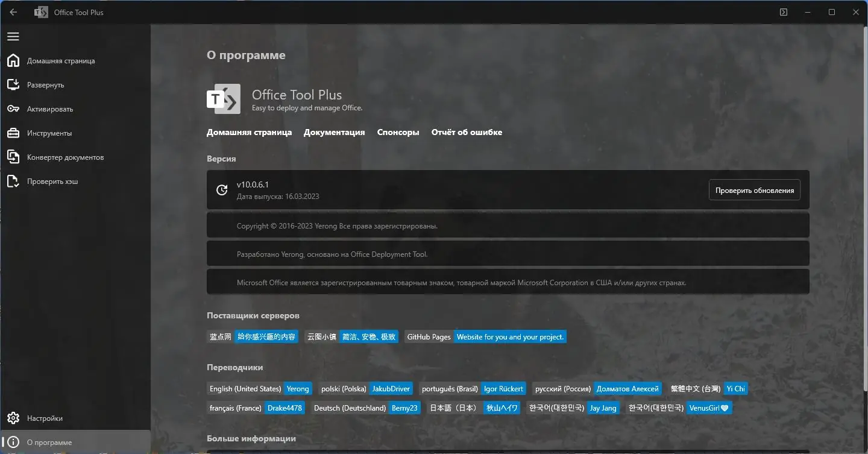Click the small app icon in the title bar
Screen dimensions: 868x454
(41, 12)
